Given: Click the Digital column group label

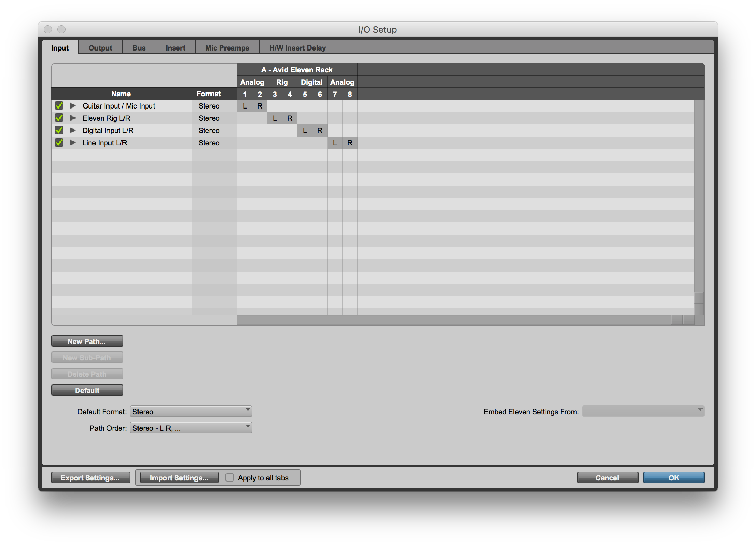Looking at the screenshot, I should [311, 82].
